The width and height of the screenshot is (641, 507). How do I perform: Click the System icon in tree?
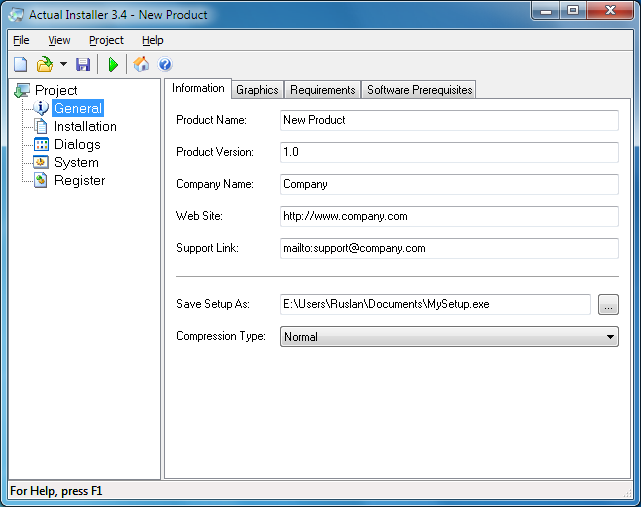coord(41,162)
